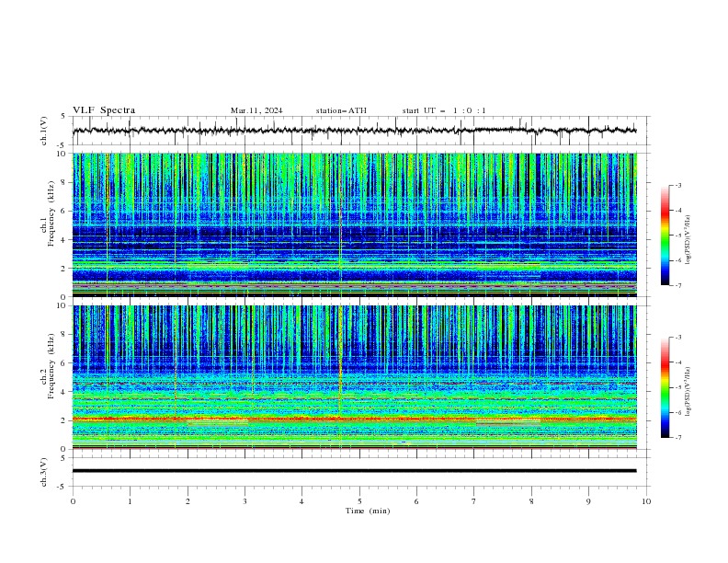728x563 pixels.
Task: Select the date text "Mar.11, 2024"
Action: pos(256,110)
